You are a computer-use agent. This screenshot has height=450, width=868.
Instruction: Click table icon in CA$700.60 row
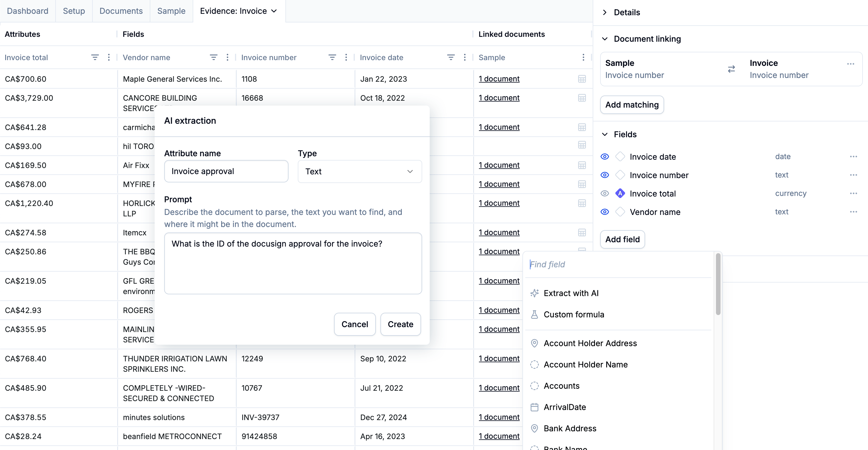tap(582, 79)
